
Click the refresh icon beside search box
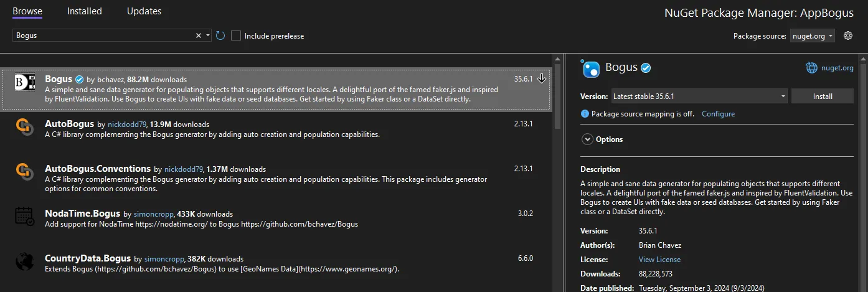(220, 35)
